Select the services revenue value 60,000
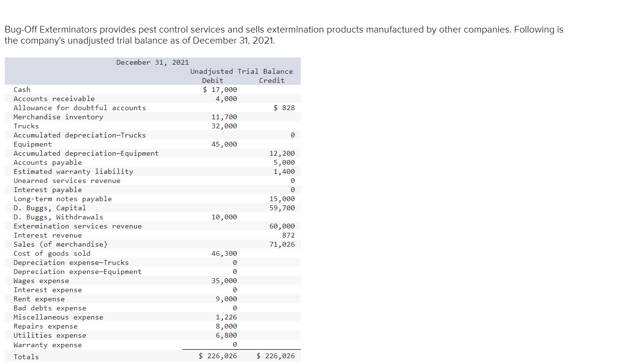 [x=282, y=226]
